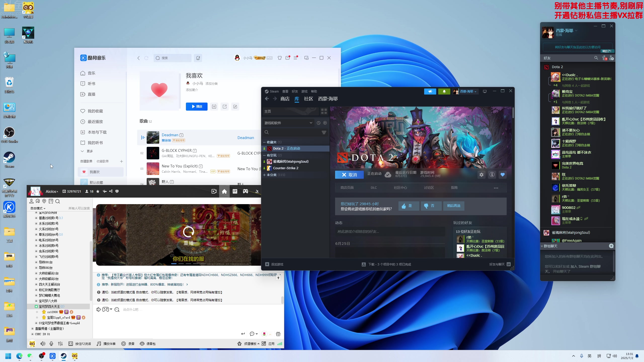Click YY gift box icon

278,334
